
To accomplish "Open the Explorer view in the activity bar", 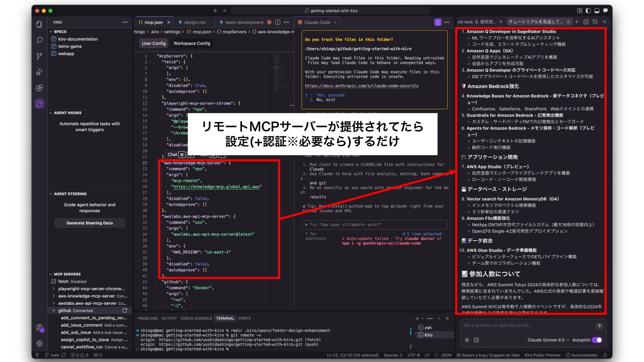I will (39, 24).
